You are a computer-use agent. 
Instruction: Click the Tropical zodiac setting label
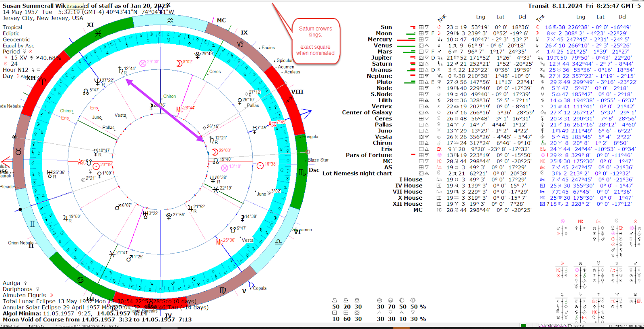[12, 27]
